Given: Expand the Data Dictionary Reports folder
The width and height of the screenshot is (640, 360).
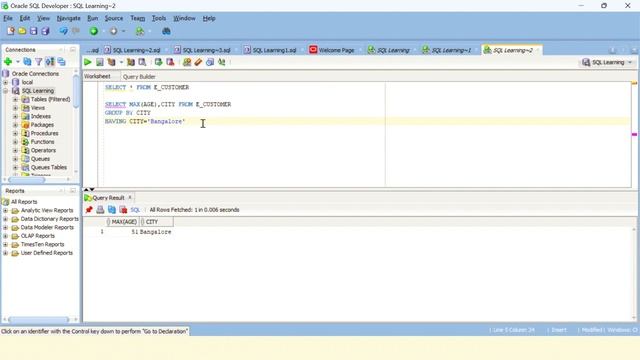Looking at the screenshot, I should click(x=6, y=219).
